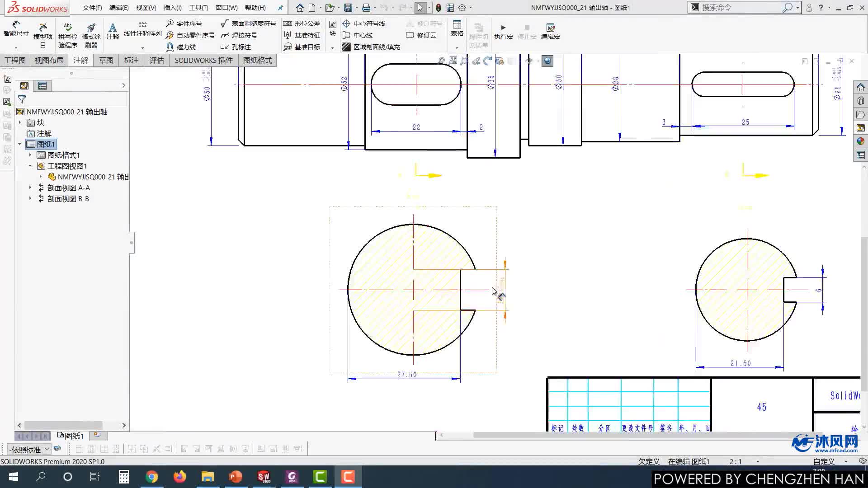Screen dimensions: 868x488
Task: Collapse the 图纸1 tree node
Action: coord(20,144)
